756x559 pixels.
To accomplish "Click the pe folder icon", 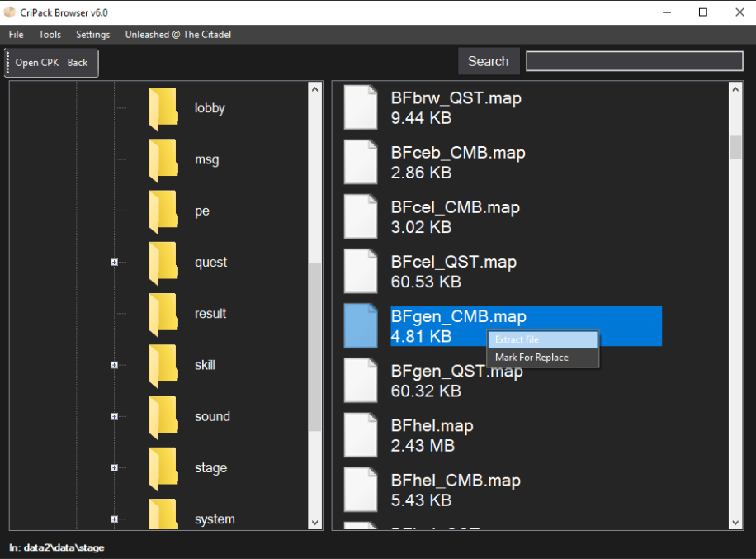I will pos(163,211).
